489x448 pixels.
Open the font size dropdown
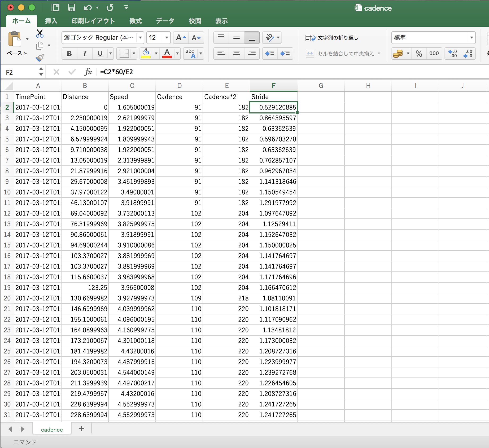pos(167,38)
